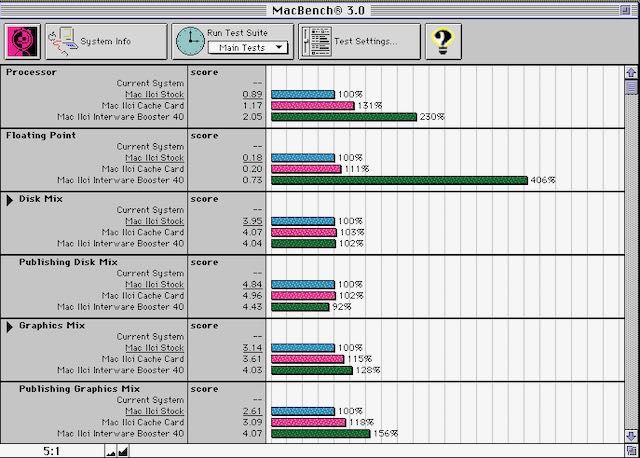
Task: Expand the Graphics Mix disclosure triangle
Action: [10, 327]
